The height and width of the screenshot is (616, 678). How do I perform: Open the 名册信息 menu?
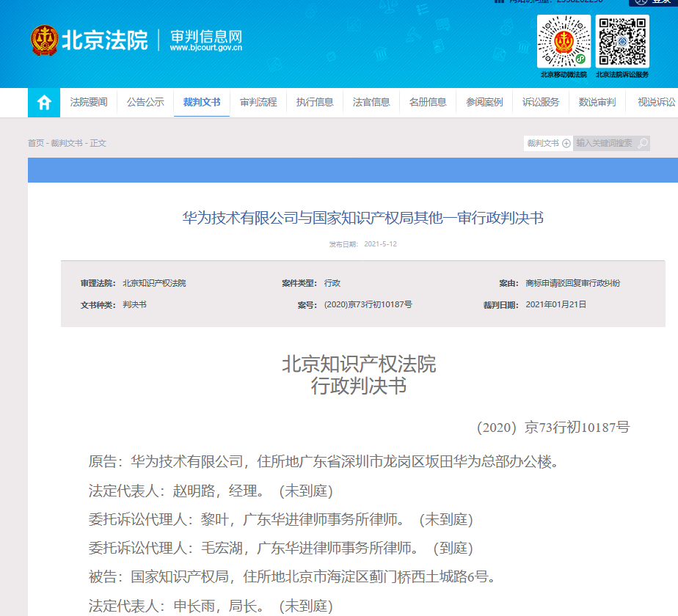pyautogui.click(x=428, y=103)
